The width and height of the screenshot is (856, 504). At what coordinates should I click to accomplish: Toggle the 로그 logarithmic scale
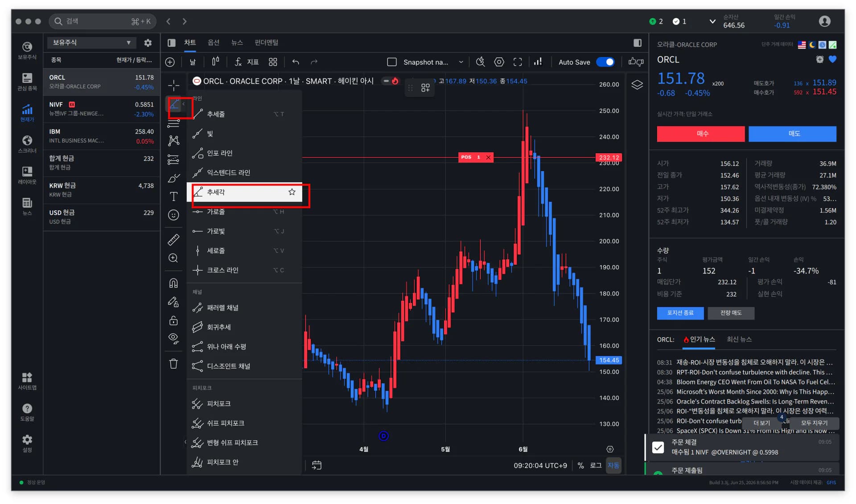[x=596, y=466]
